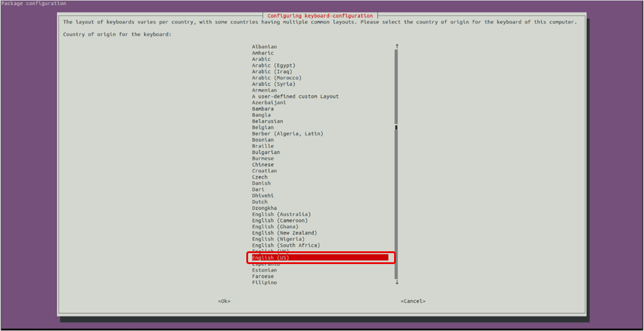The image size is (644, 331).
Task: Choose Berber (Algeria, Latin) layout
Action: 288,134
